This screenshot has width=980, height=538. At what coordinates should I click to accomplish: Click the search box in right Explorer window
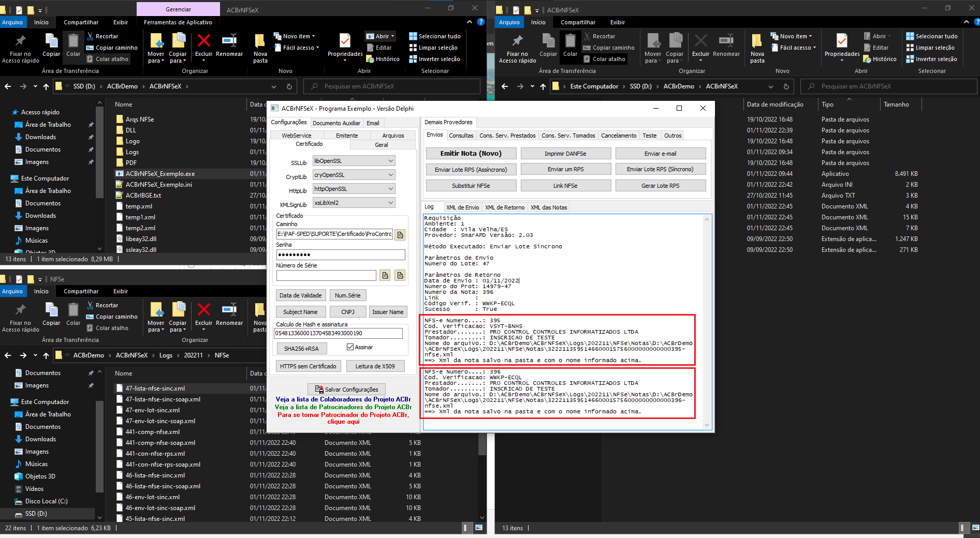tap(888, 86)
